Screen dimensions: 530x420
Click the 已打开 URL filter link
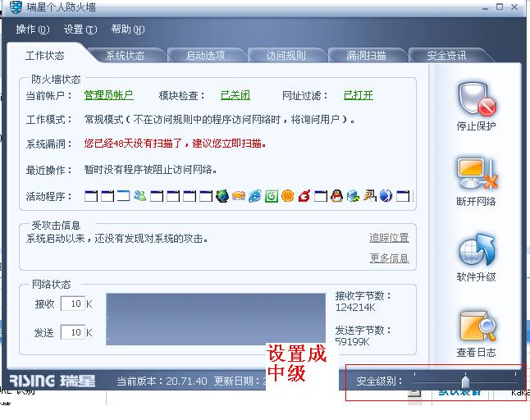click(359, 95)
